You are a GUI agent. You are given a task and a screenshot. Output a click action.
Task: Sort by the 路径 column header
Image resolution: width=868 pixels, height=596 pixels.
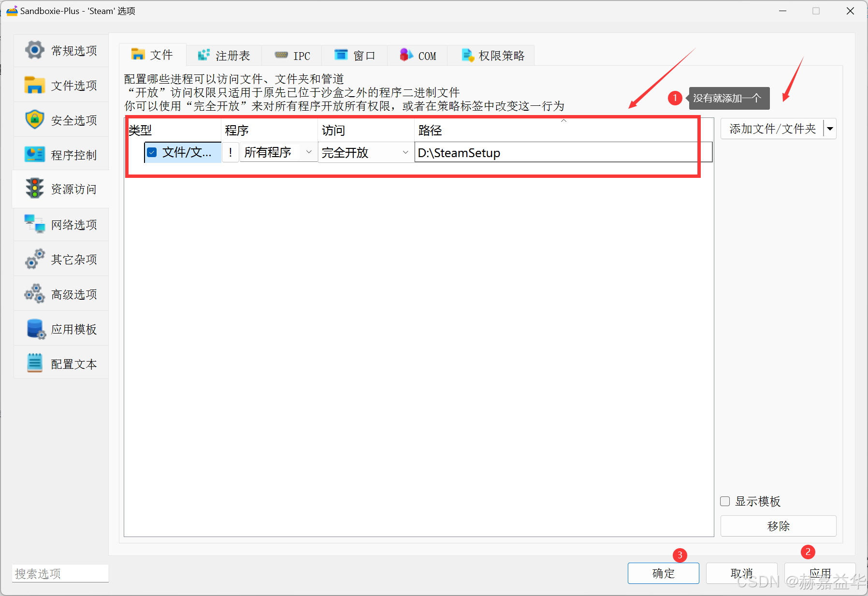point(564,131)
